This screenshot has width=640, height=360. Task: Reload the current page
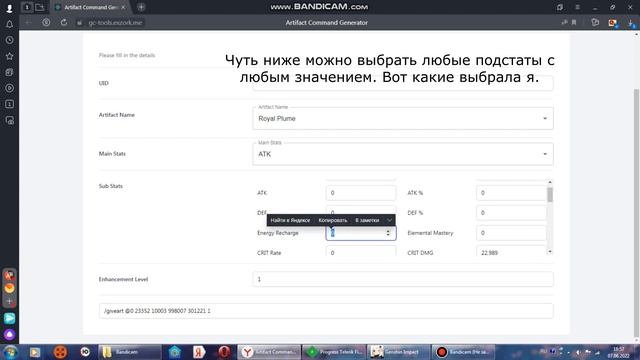tap(64, 22)
